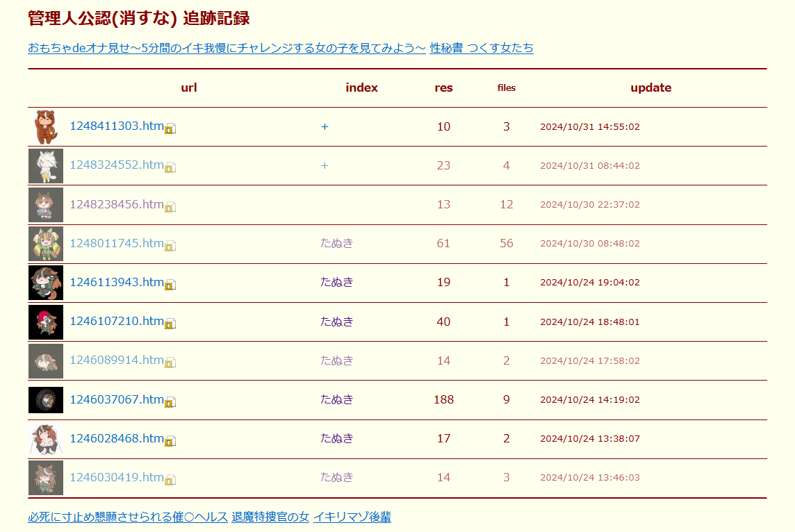
Task: Click the thumbnail for thread 1246030419.htm
Action: coord(46,478)
